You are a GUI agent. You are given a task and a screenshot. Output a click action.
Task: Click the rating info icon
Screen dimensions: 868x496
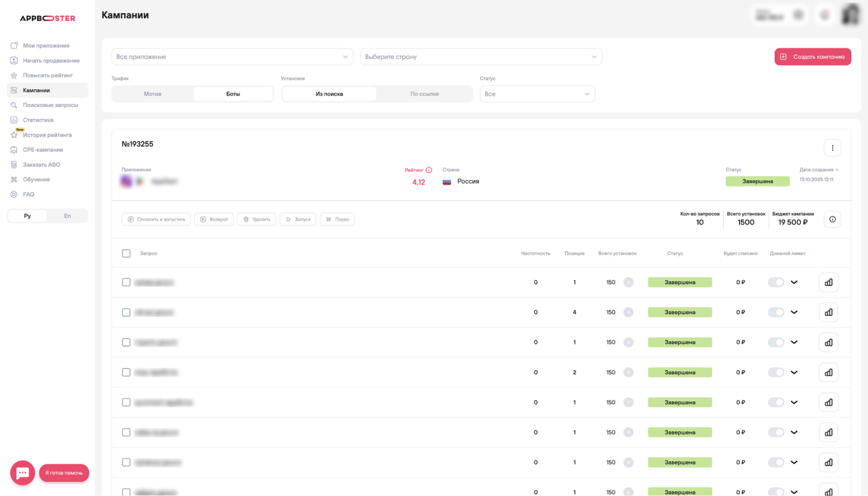click(x=429, y=170)
